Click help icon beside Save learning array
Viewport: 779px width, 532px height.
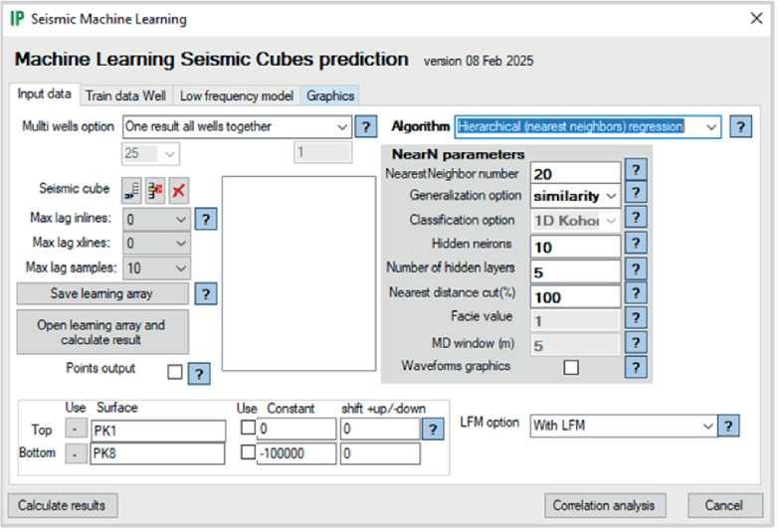pos(205,294)
